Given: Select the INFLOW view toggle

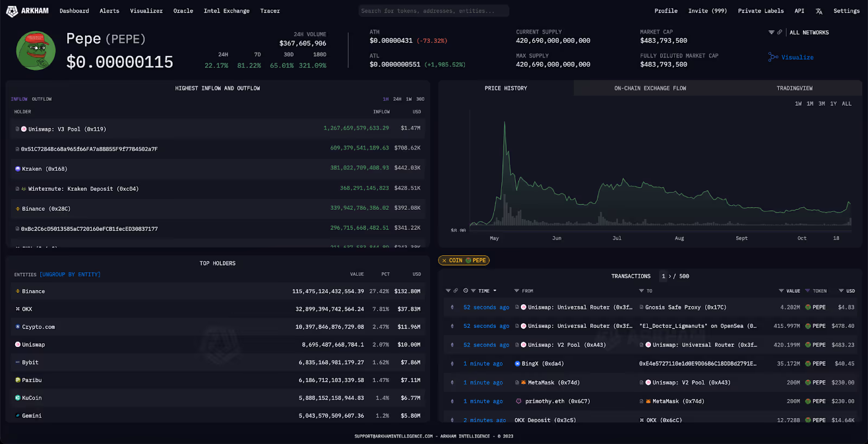Looking at the screenshot, I should point(19,99).
